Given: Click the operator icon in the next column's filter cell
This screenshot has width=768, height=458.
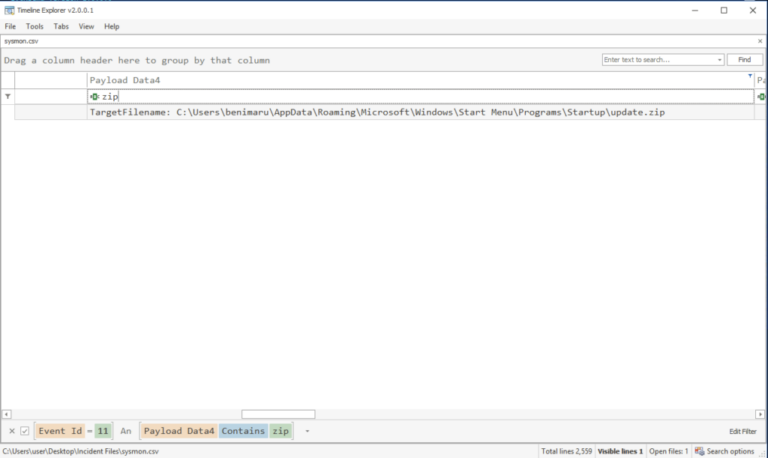Looking at the screenshot, I should click(761, 96).
